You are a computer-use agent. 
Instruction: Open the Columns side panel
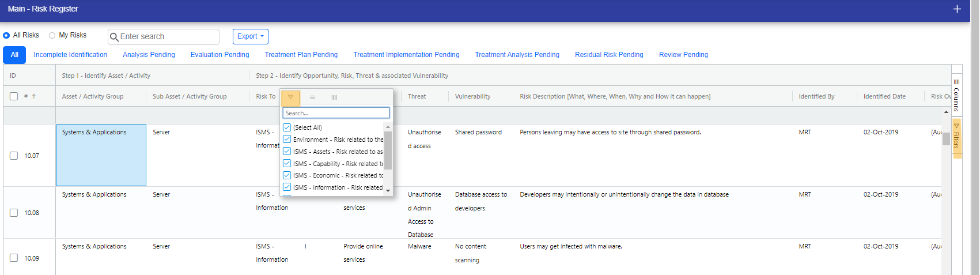coord(956,96)
